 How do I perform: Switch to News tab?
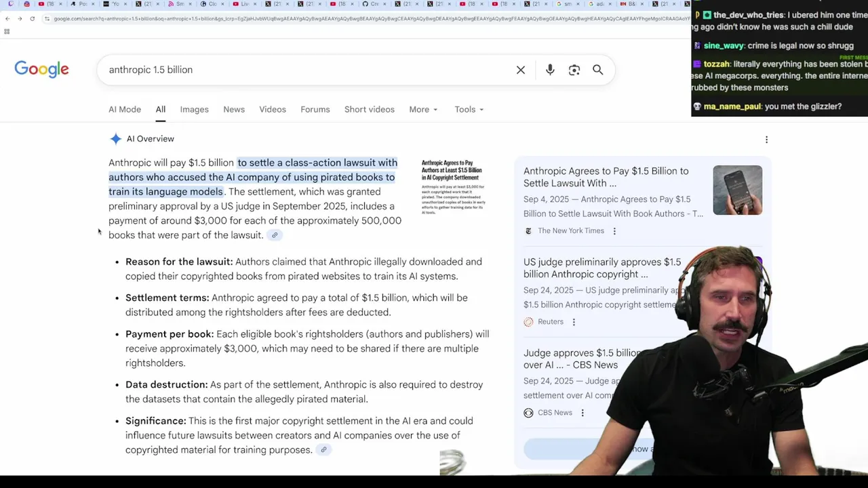(234, 109)
